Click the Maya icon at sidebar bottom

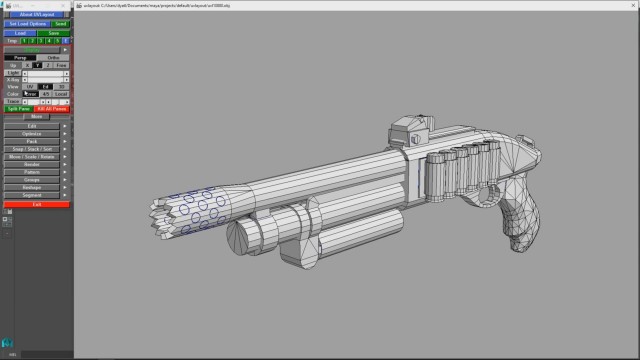pos(7,343)
